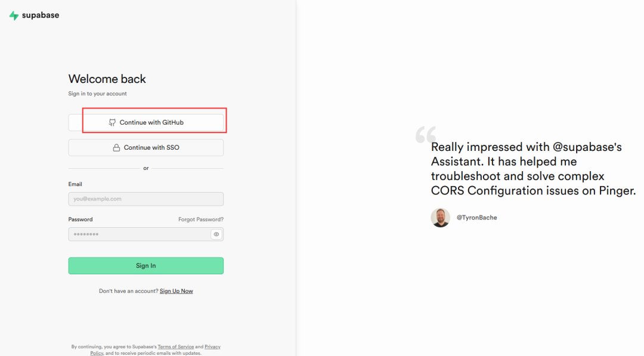
Task: Follow the Sign Up Now link
Action: 177,291
